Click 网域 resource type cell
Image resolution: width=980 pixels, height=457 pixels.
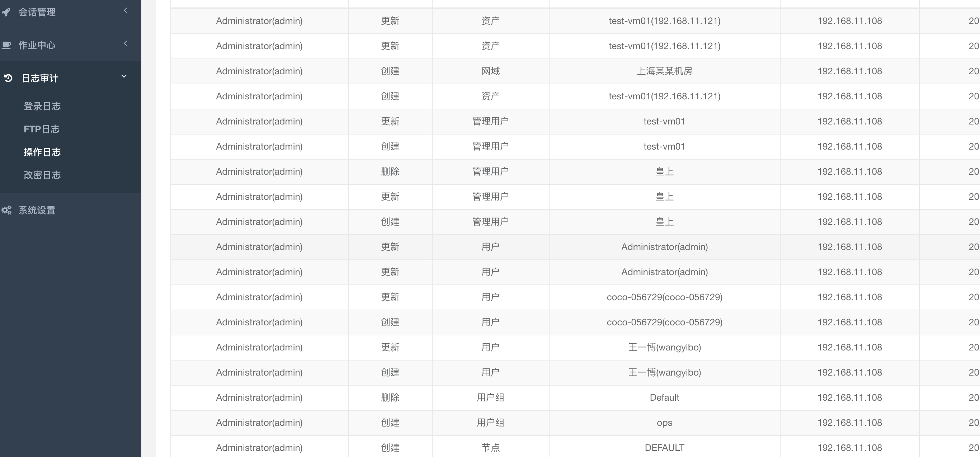(491, 71)
